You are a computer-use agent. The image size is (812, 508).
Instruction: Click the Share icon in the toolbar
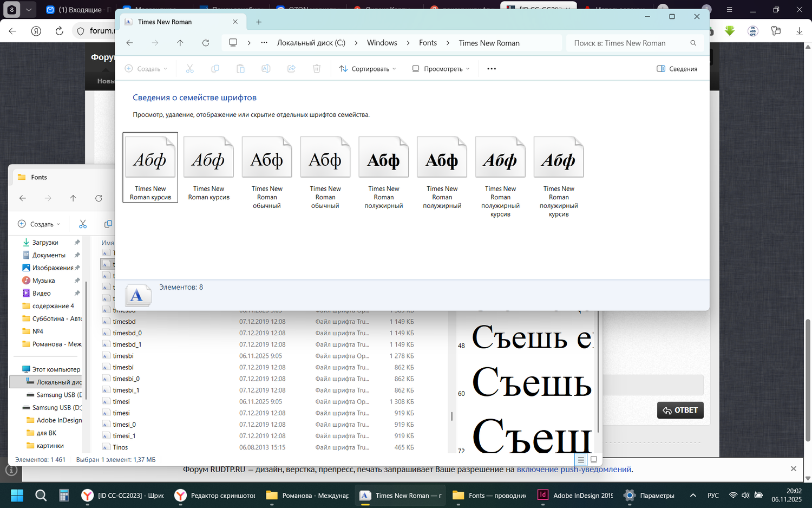[291, 68]
